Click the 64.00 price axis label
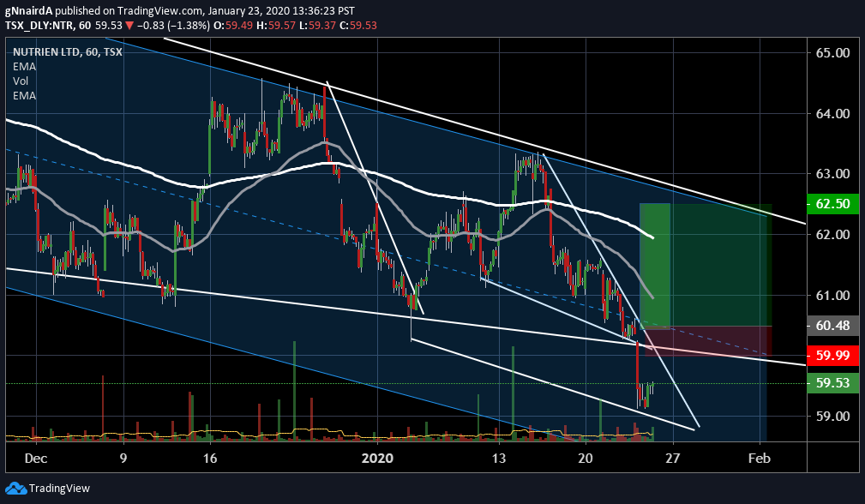865x504 pixels. (x=832, y=114)
